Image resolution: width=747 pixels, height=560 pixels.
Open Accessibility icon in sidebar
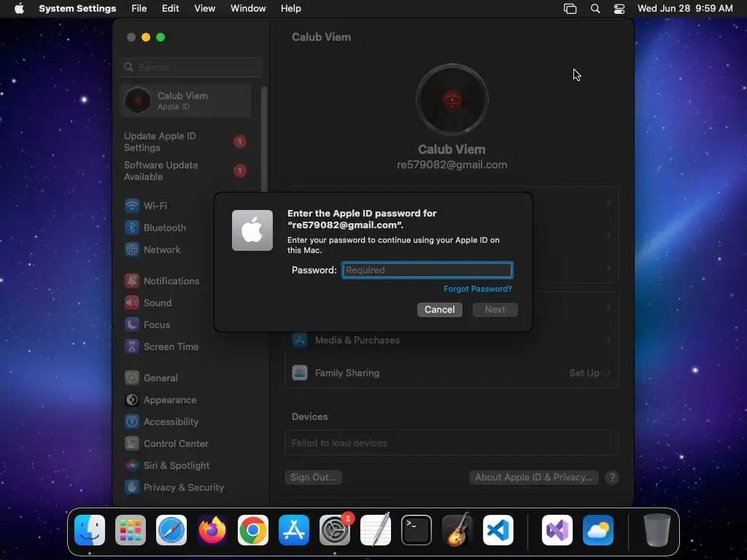[132, 422]
